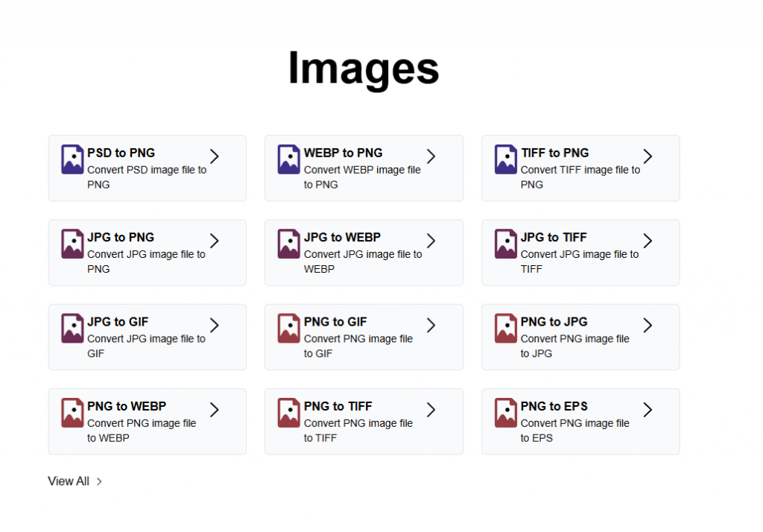This screenshot has width=763, height=532.
Task: Click the arrow on PNG to TIFF card
Action: [x=431, y=409]
